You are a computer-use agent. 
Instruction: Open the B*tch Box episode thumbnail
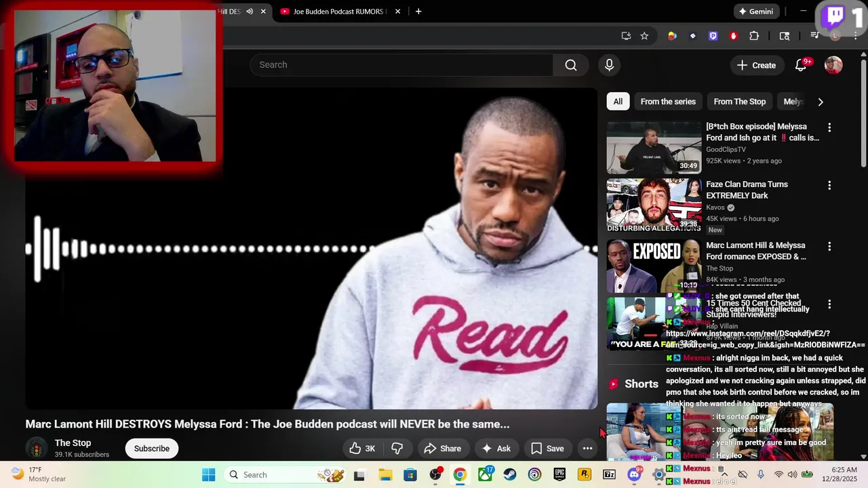point(654,148)
